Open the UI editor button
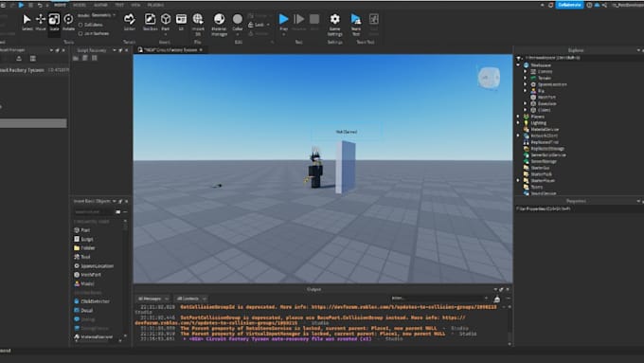Image resolution: width=644 pixels, height=363 pixels. tap(181, 23)
